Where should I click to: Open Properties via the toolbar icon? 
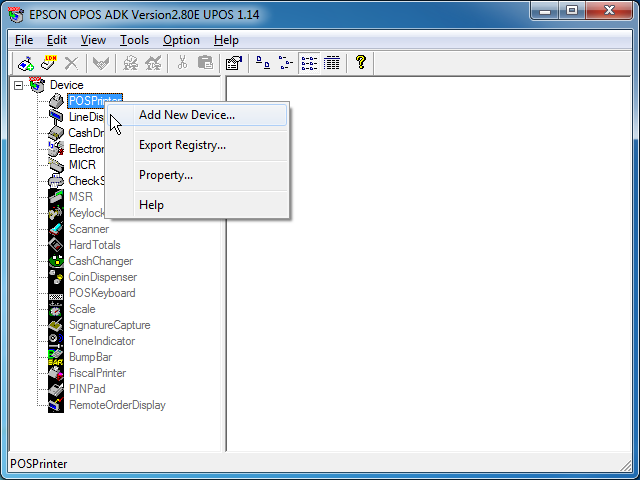click(234, 63)
